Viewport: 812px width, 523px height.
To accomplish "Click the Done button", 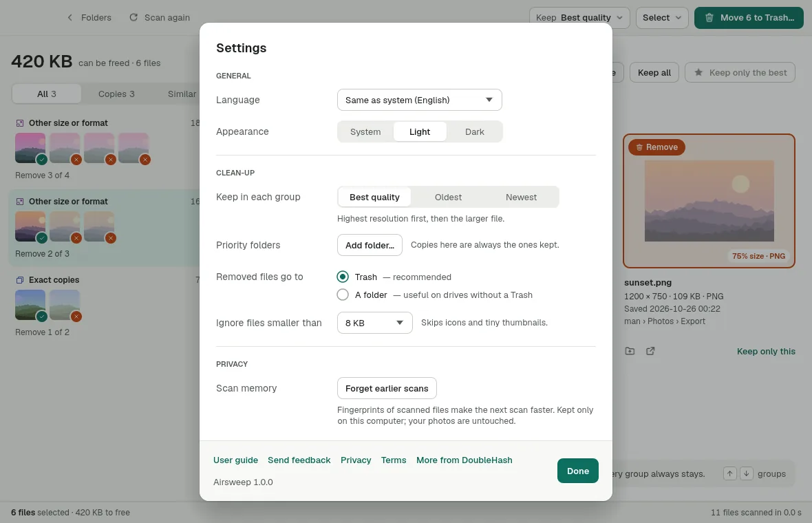I will coord(578,471).
